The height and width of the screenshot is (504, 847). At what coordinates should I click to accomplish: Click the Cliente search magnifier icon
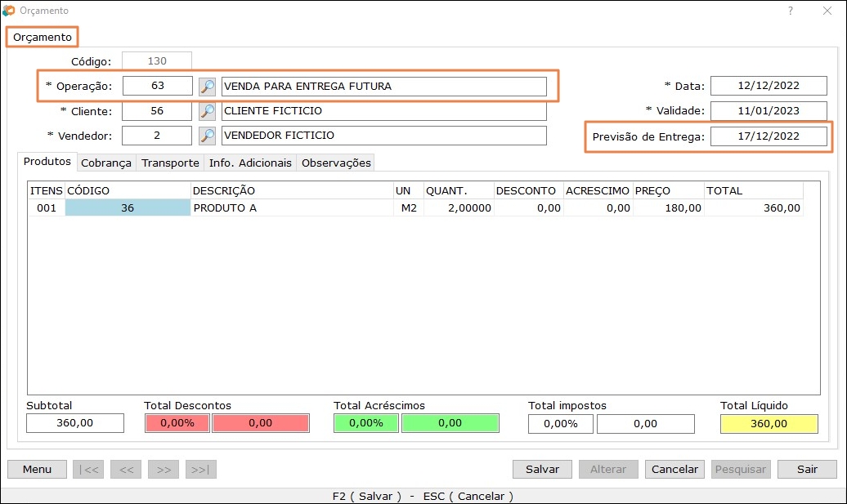(208, 111)
